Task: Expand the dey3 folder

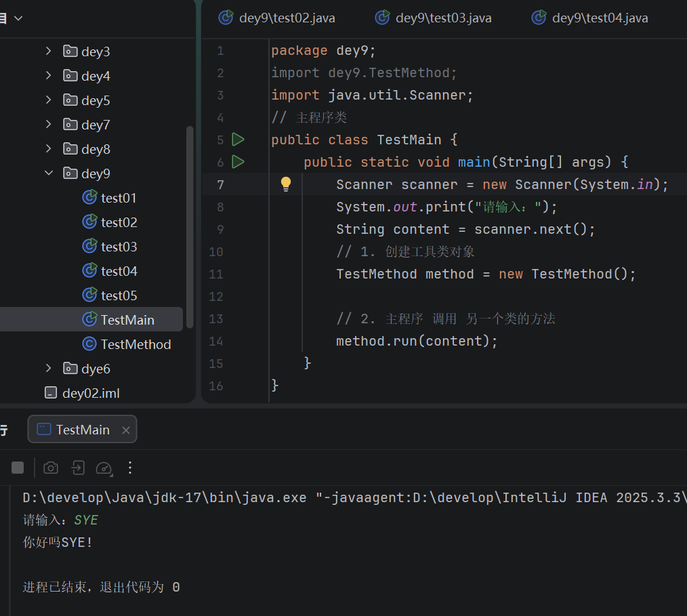Action: (x=49, y=52)
